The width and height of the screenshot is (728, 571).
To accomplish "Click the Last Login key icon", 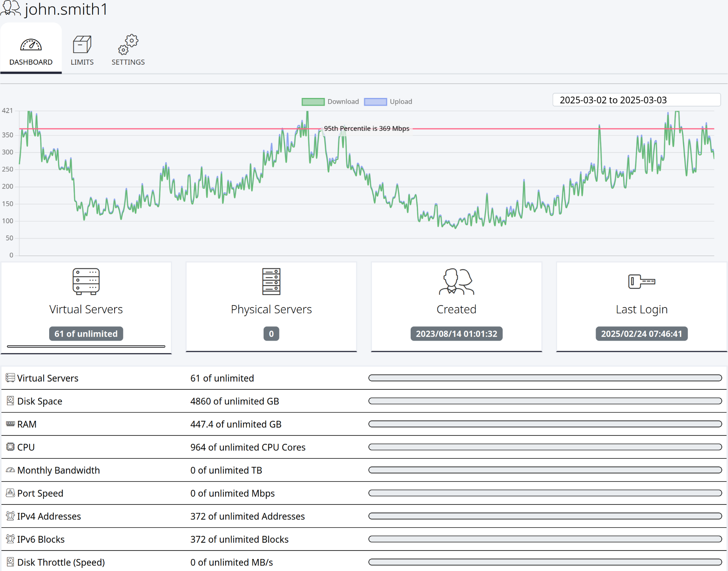I will 642,281.
